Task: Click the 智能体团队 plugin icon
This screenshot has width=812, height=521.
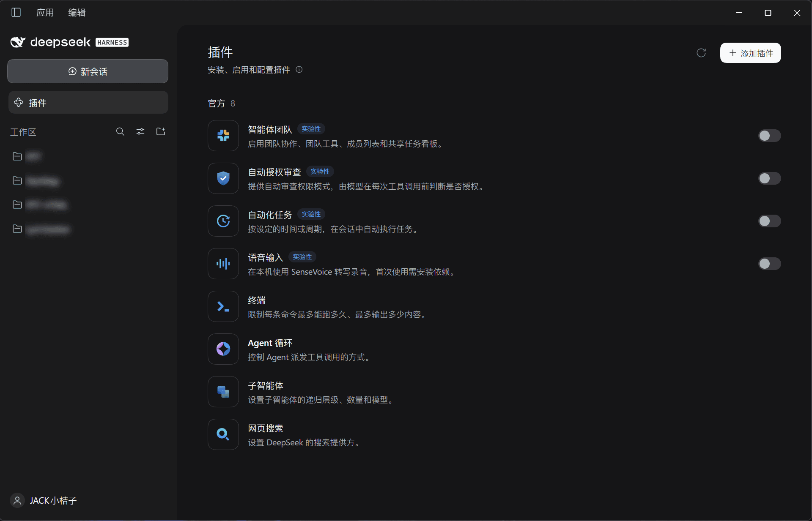Action: [x=223, y=136]
